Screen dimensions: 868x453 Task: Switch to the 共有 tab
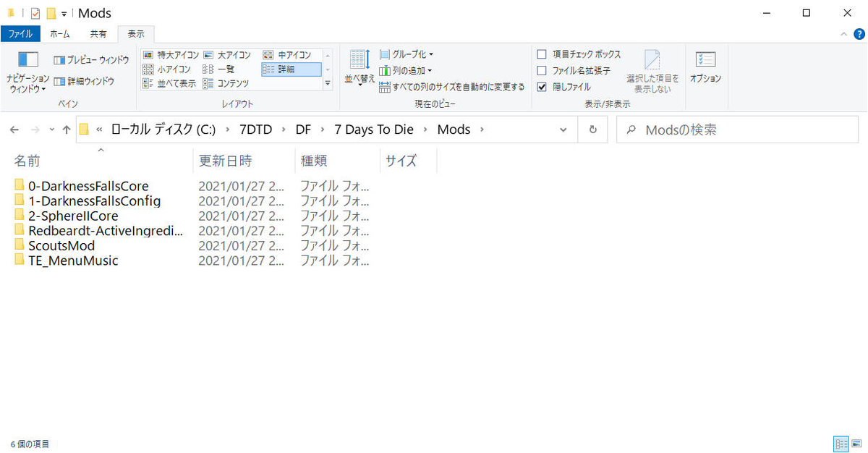coord(98,34)
